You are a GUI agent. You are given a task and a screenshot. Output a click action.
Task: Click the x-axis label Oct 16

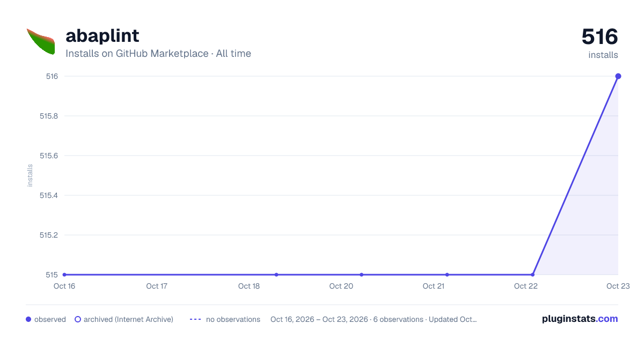click(x=64, y=286)
